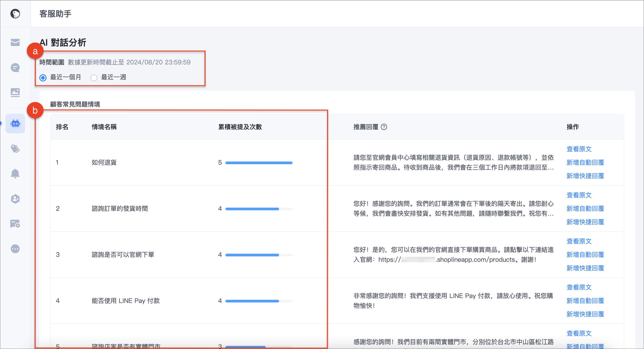
Task: Click the 如何退貨 scenario name
Action: 104,163
